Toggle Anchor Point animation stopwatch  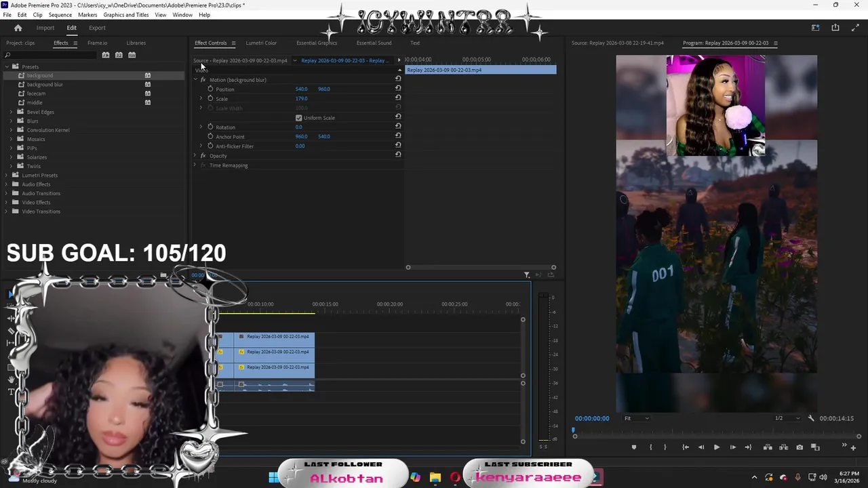pyautogui.click(x=210, y=136)
